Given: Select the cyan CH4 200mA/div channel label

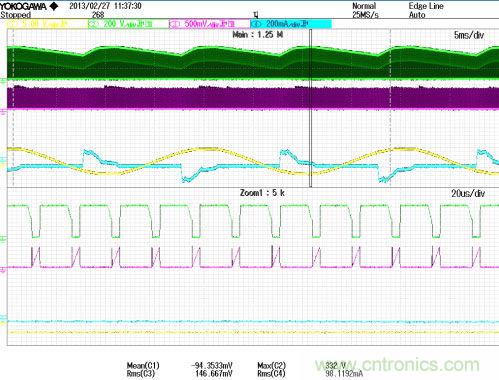Looking at the screenshot, I should point(291,24).
